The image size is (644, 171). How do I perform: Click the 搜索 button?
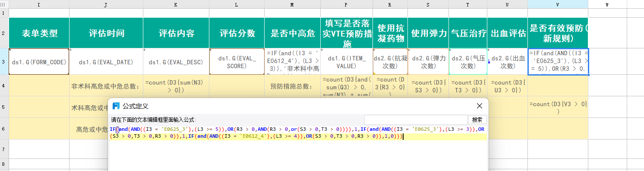477,120
